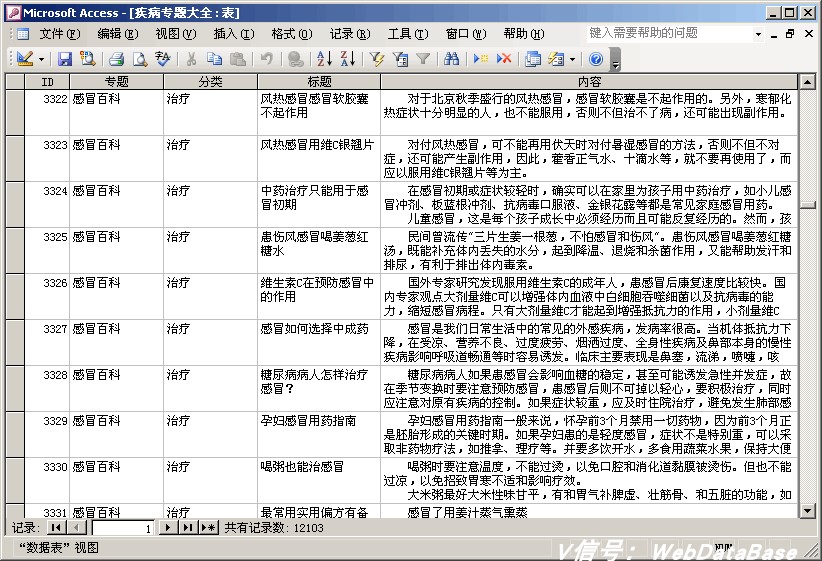Open the 工具(T) menu
The width and height of the screenshot is (822, 561).
click(408, 34)
